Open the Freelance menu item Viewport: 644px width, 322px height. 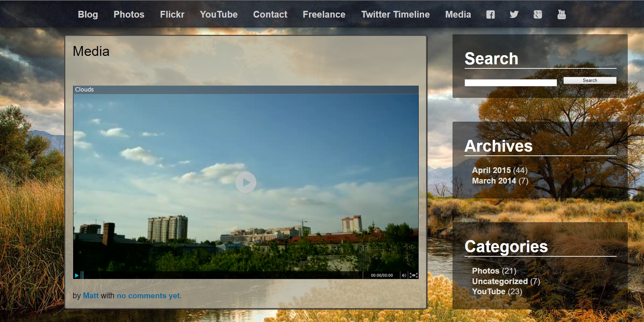[x=324, y=14]
